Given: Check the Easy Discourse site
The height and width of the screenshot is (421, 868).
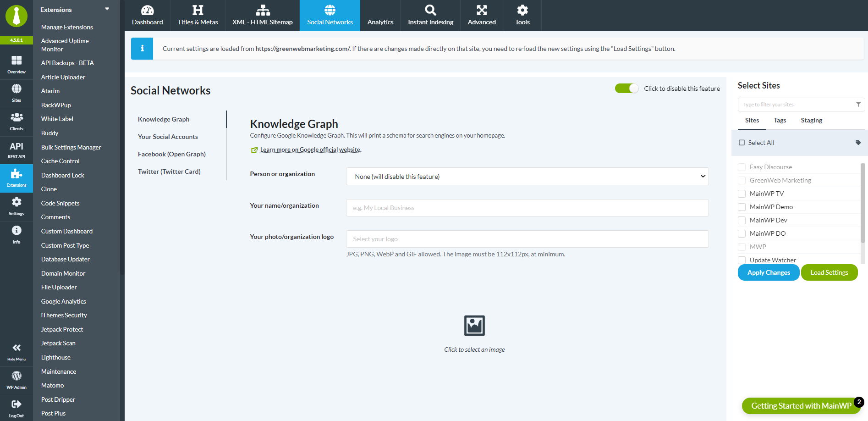Looking at the screenshot, I should pos(742,167).
